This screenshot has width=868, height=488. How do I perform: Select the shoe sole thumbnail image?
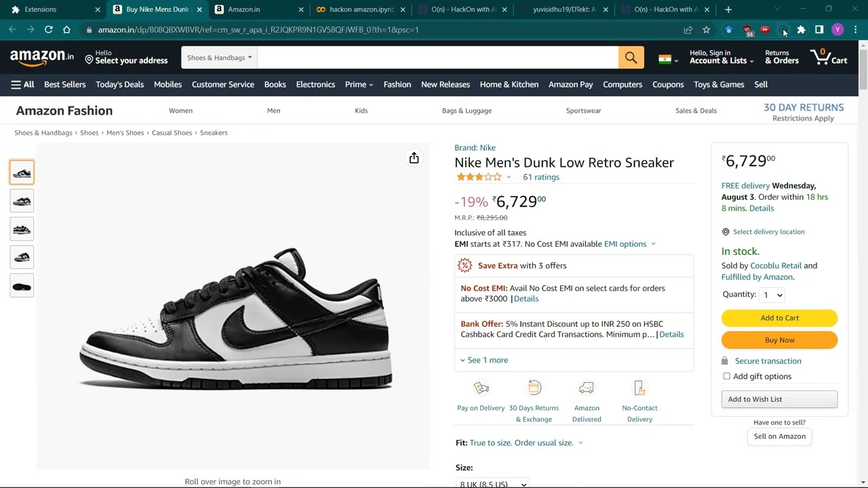pos(22,287)
